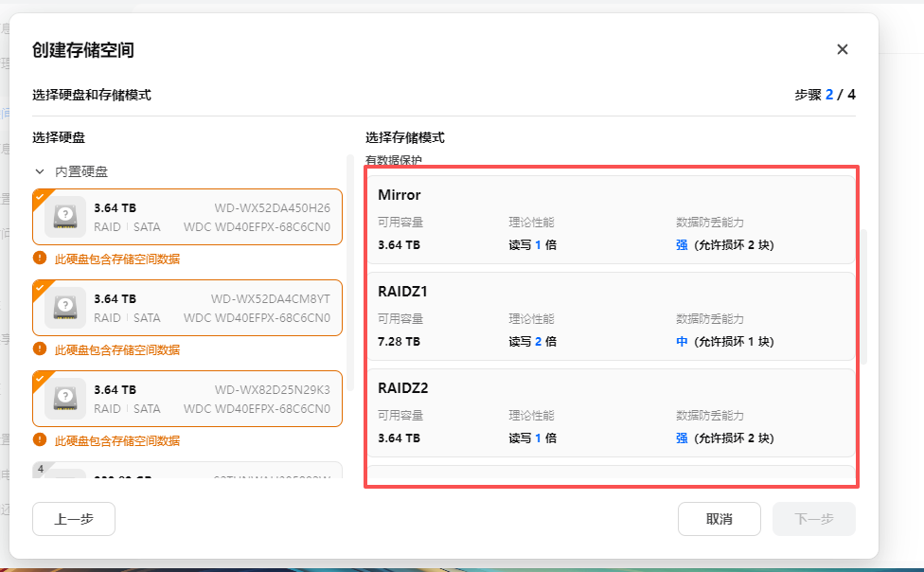
Task: Collapse the 内置硬盘 group
Action: 40,171
